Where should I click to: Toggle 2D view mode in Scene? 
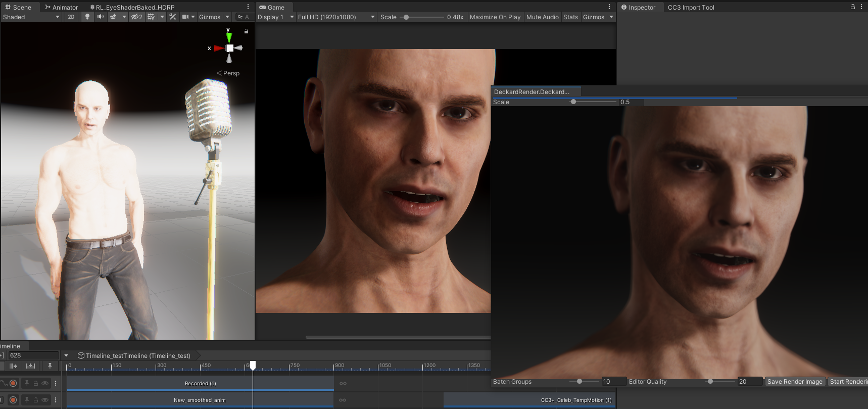71,17
